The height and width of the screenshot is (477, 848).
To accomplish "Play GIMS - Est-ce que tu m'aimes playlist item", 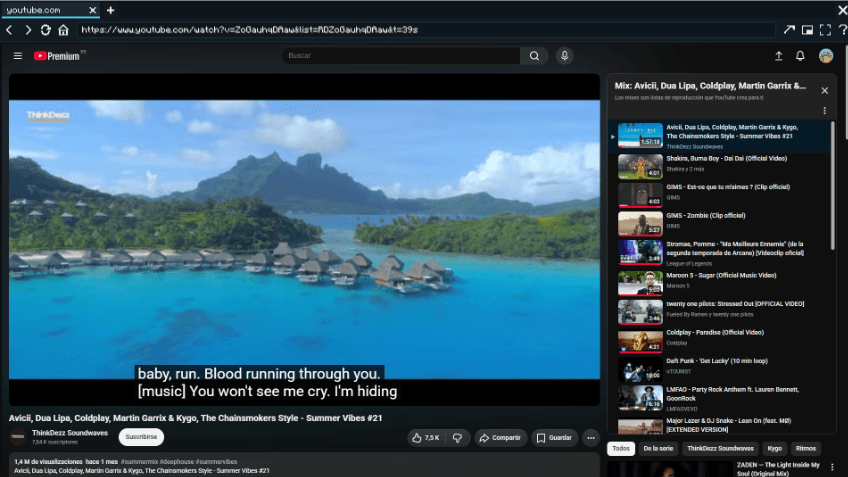I will click(719, 195).
